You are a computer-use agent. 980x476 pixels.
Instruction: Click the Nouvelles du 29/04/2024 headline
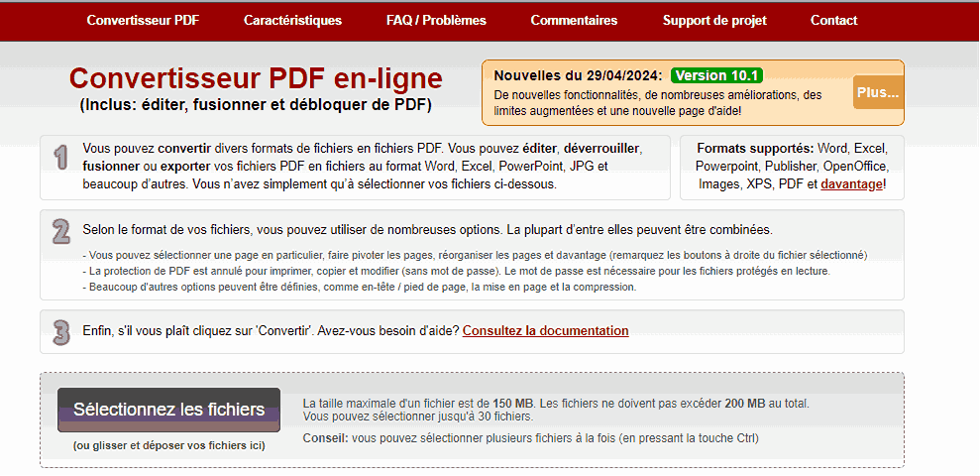(578, 75)
